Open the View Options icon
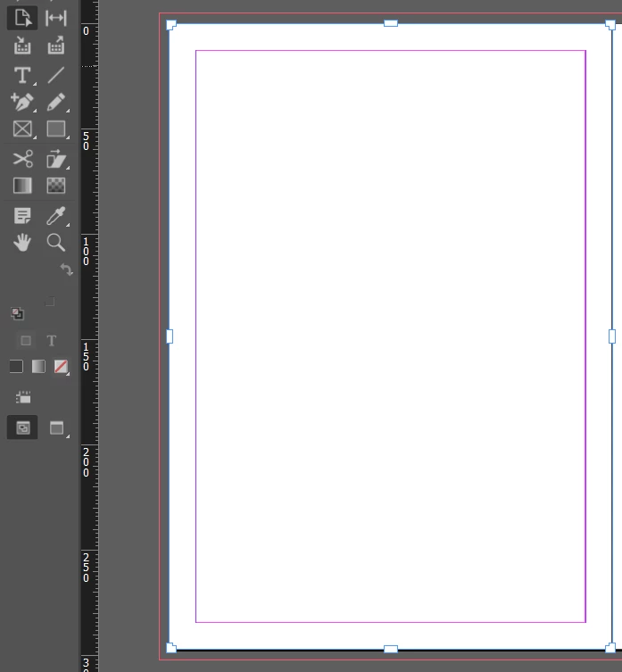The image size is (622, 672). [x=23, y=398]
